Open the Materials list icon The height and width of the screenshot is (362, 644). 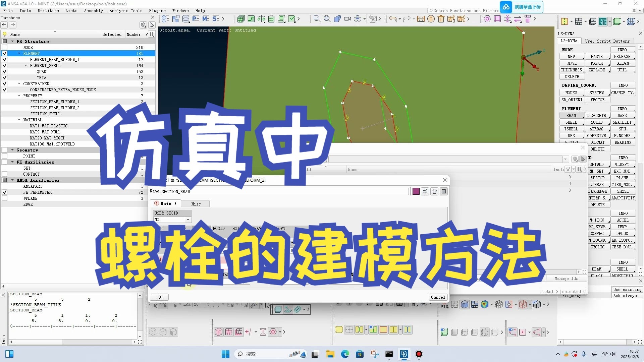206,19
